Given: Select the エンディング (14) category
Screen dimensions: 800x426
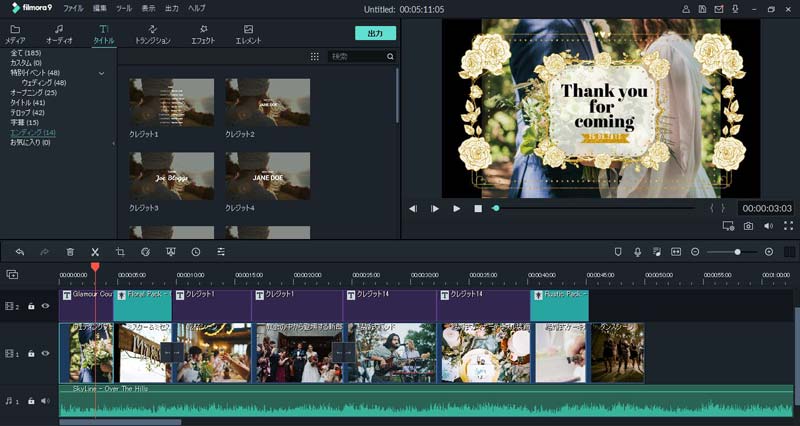Looking at the screenshot, I should 33,133.
